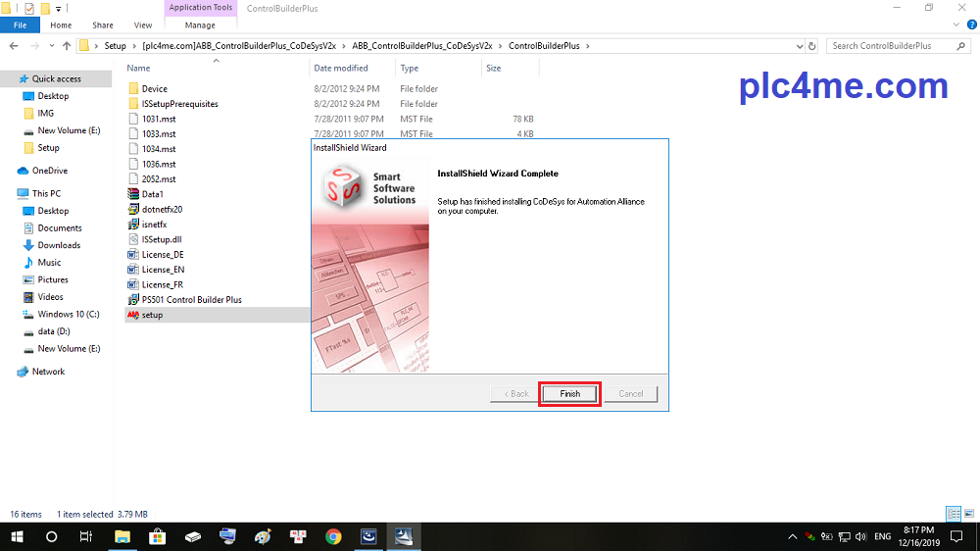Select Windows 10 (C:) drive in sidebar
The width and height of the screenshot is (980, 551).
pos(69,314)
